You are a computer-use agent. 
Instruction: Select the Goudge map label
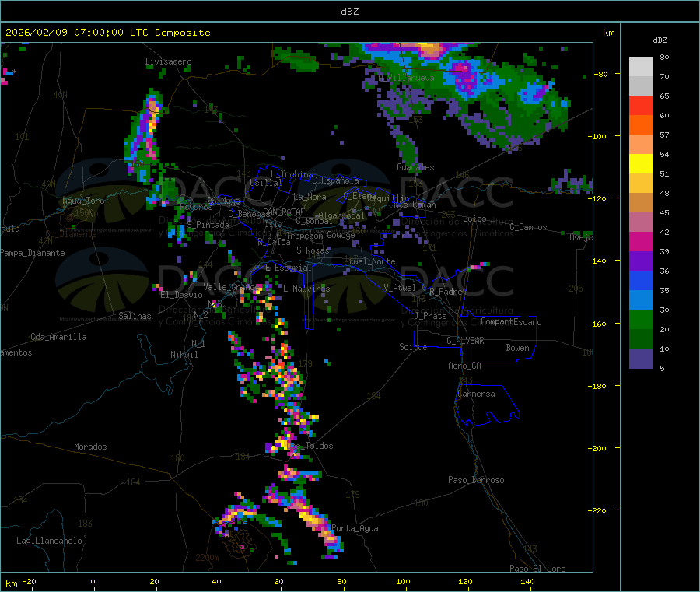point(341,235)
